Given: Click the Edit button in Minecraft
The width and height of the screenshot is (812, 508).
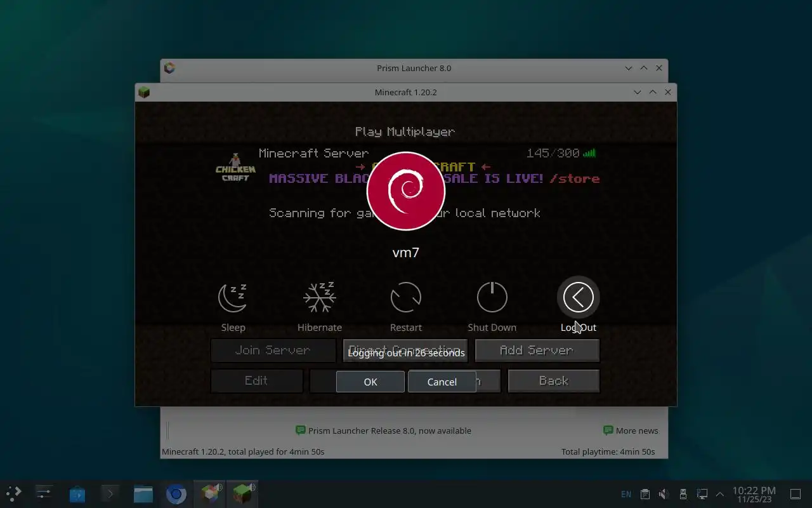Looking at the screenshot, I should (x=256, y=380).
